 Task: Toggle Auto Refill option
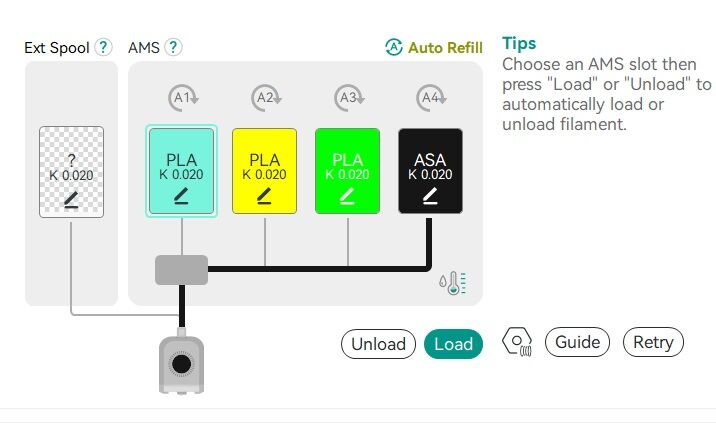[434, 48]
